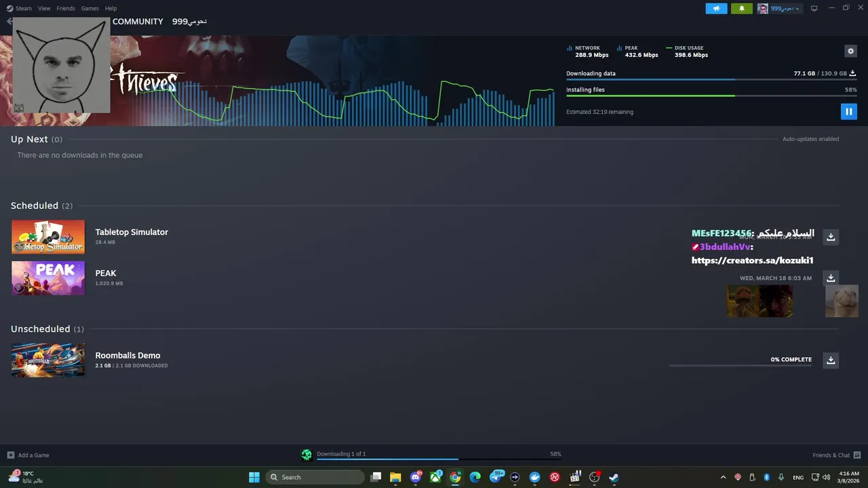The width and height of the screenshot is (868, 488).
Task: Click Friends & Chat text
Action: click(831, 455)
